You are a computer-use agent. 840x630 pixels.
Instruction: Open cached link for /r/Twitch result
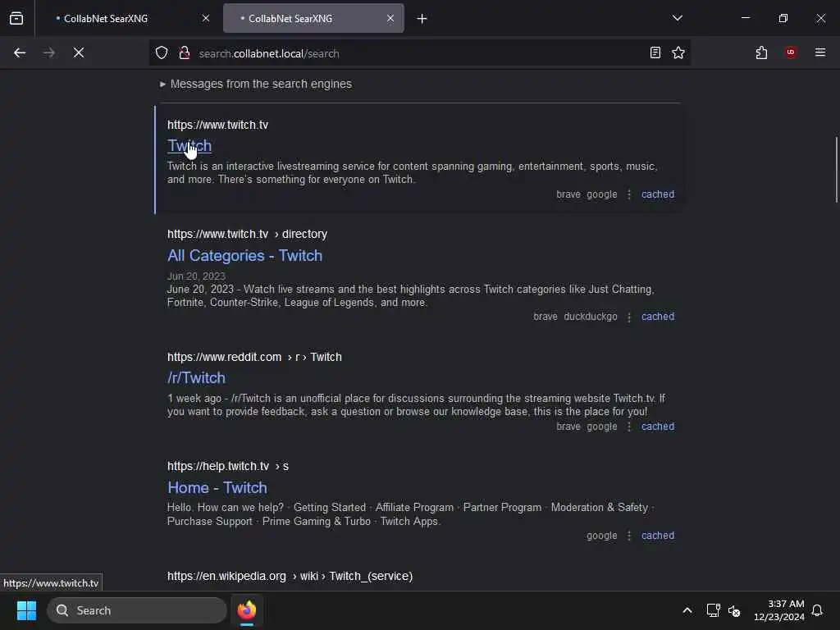(x=658, y=427)
